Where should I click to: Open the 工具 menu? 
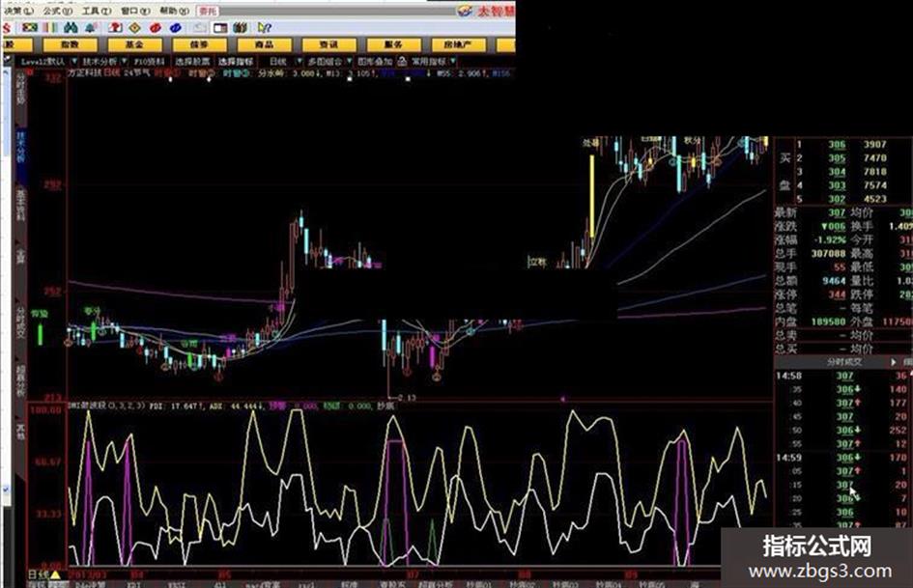click(96, 11)
